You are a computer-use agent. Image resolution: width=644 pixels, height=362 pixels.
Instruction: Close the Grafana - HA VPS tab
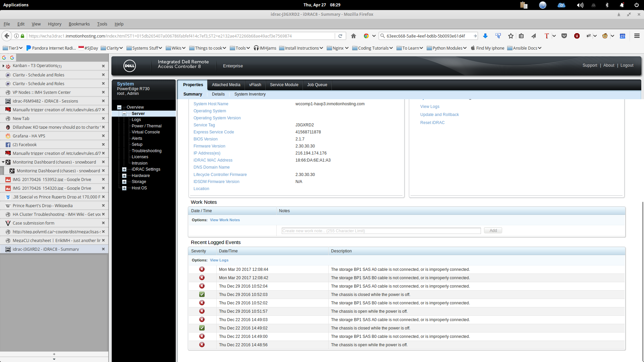pos(103,136)
